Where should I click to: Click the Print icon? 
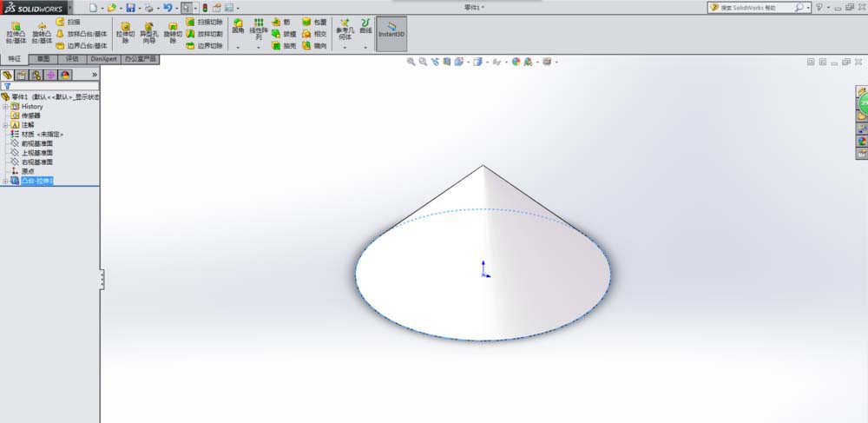(149, 8)
